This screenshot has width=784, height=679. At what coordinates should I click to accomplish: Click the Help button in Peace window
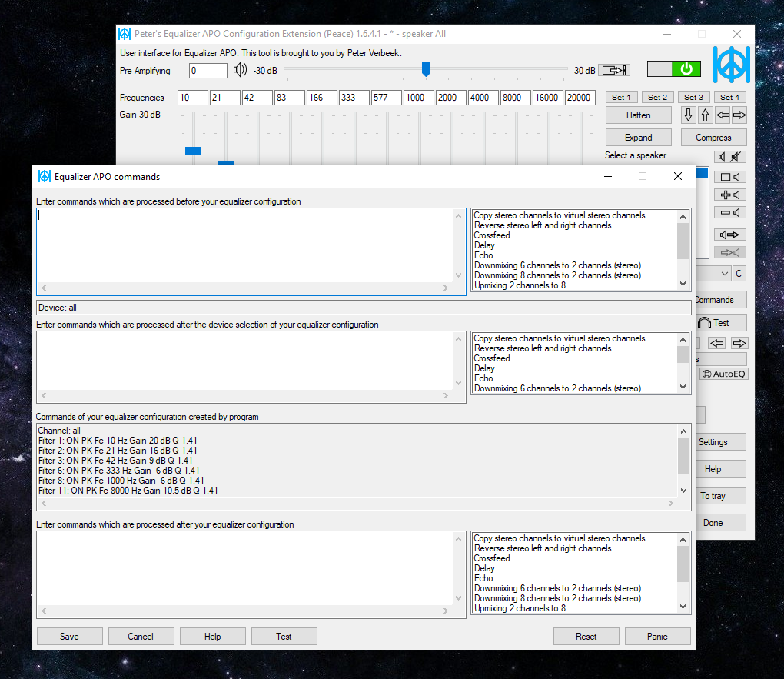[x=720, y=469]
